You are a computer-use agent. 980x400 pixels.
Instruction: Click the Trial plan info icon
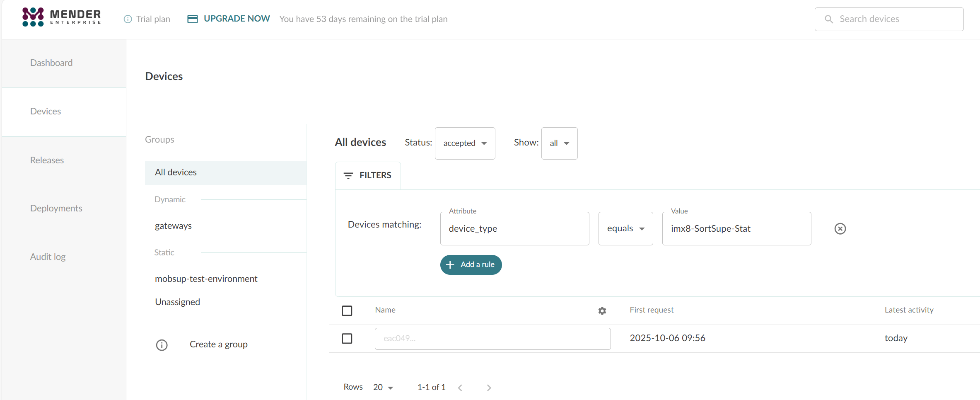click(x=128, y=19)
